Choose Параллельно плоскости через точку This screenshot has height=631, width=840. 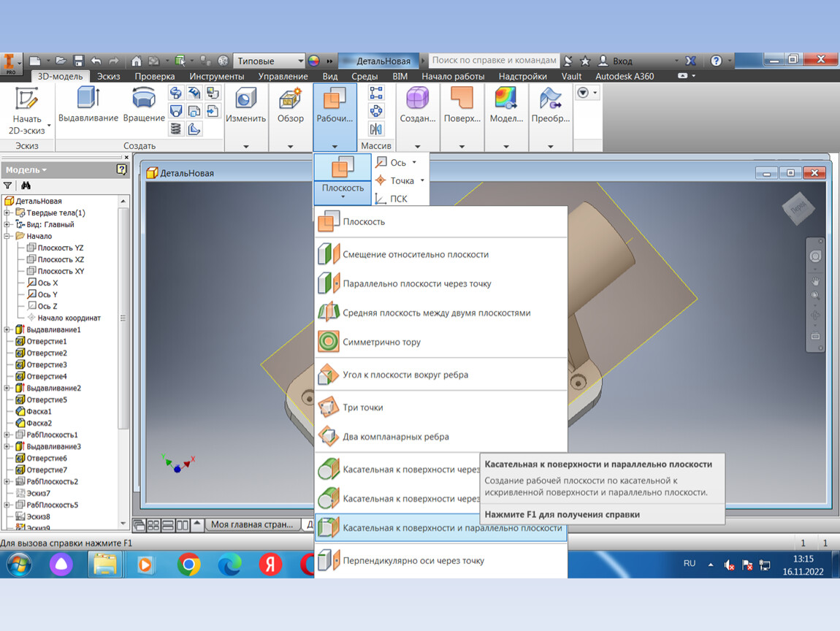[441, 283]
